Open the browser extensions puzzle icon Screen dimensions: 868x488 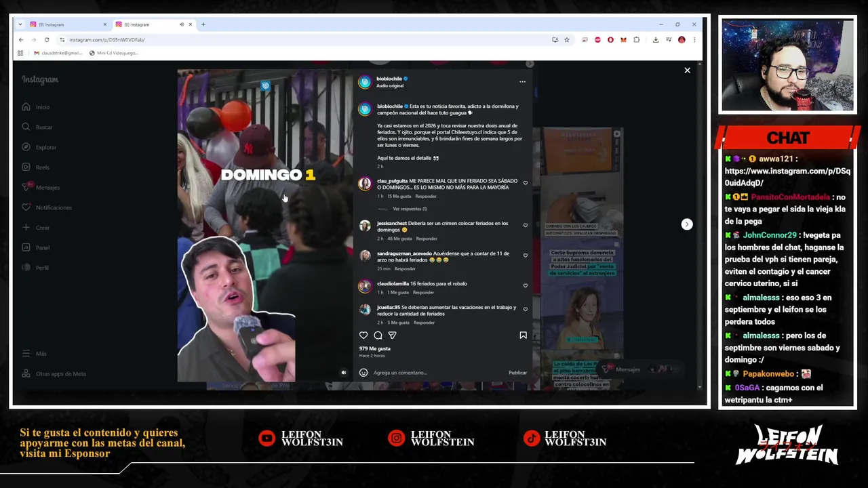tap(636, 40)
